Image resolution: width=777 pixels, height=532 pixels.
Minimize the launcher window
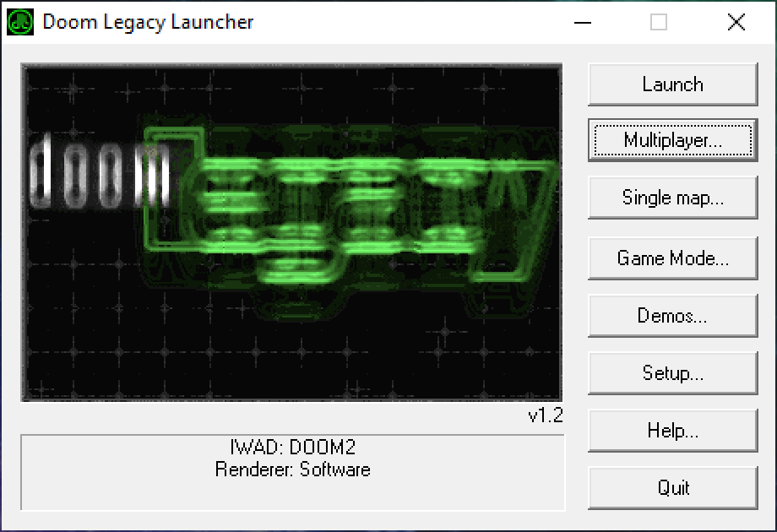(583, 22)
